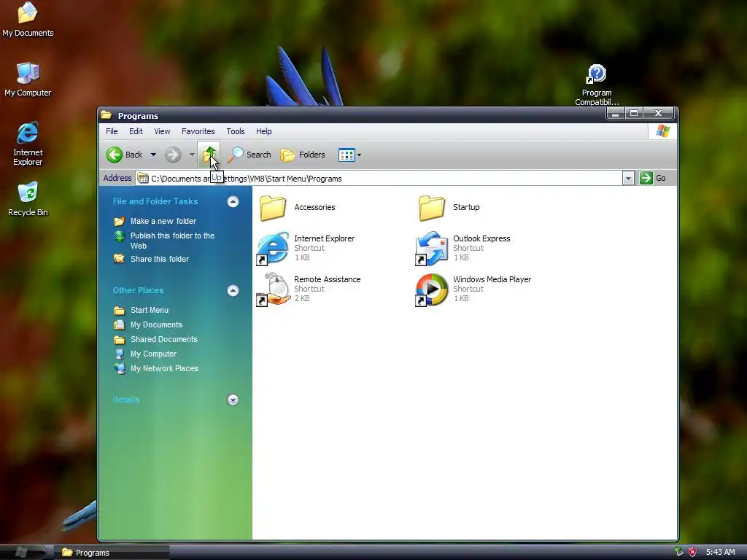Viewport: 747px width, 560px height.
Task: Open My Documents in Other Places
Action: [x=156, y=324]
